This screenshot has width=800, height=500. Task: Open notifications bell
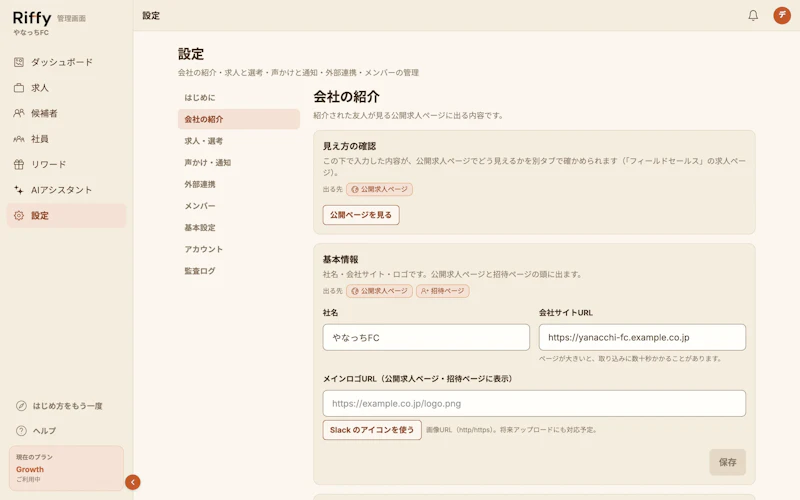point(753,15)
